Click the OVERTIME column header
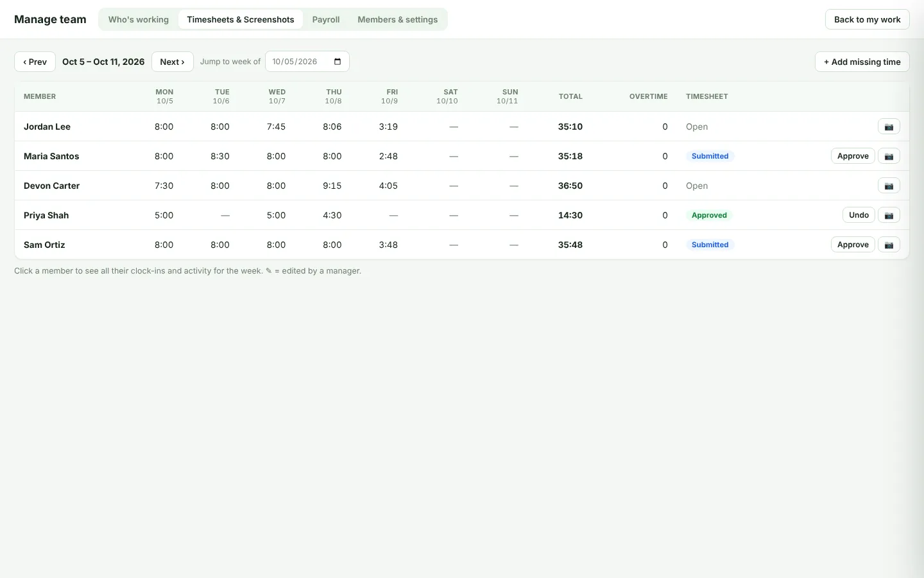 click(x=648, y=96)
